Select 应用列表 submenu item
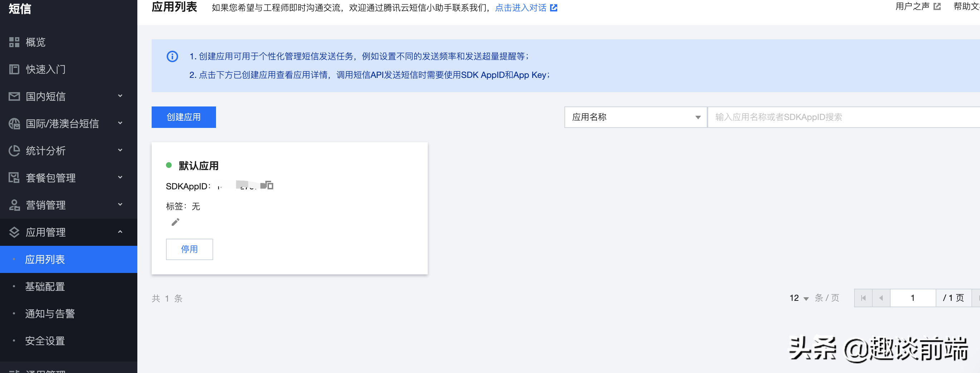The width and height of the screenshot is (980, 373). [x=68, y=259]
